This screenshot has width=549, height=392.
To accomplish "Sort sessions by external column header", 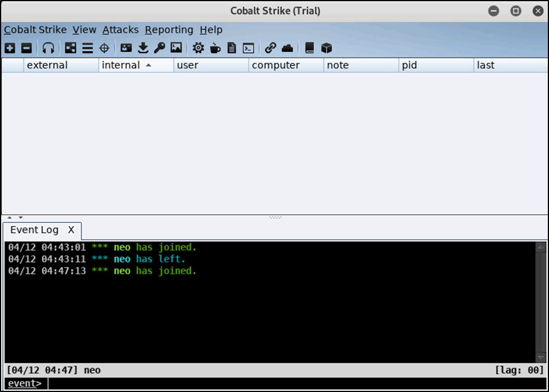I will pyautogui.click(x=61, y=65).
